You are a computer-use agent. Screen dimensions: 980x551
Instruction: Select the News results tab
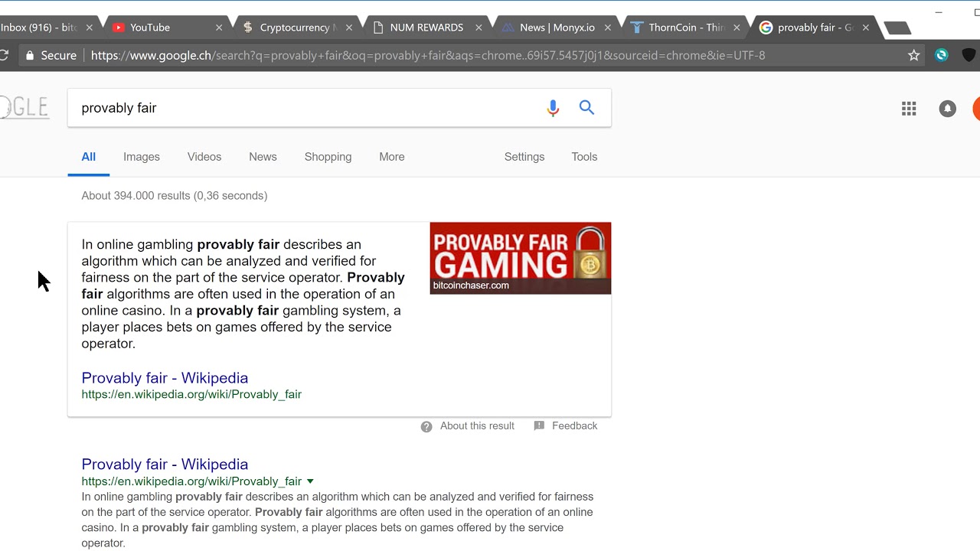pyautogui.click(x=263, y=157)
